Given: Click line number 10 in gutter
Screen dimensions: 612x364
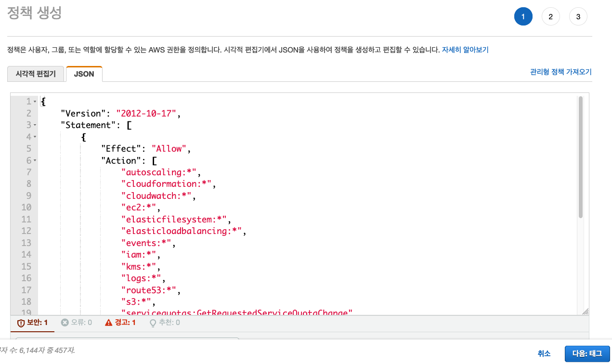Looking at the screenshot, I should (x=26, y=208).
